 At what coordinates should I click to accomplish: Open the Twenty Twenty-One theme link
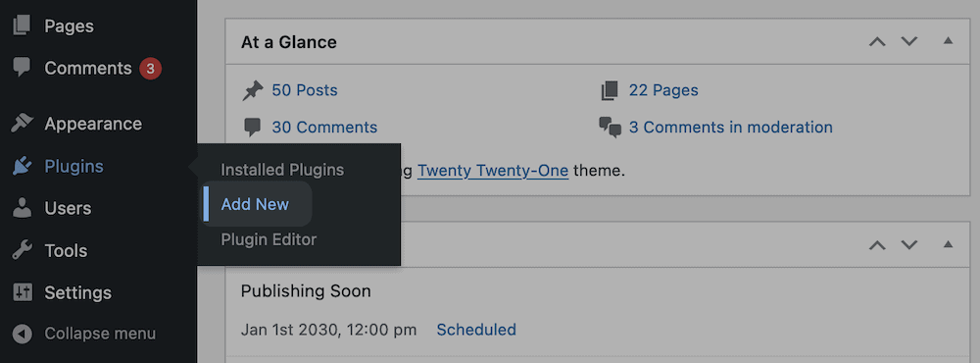pos(493,171)
